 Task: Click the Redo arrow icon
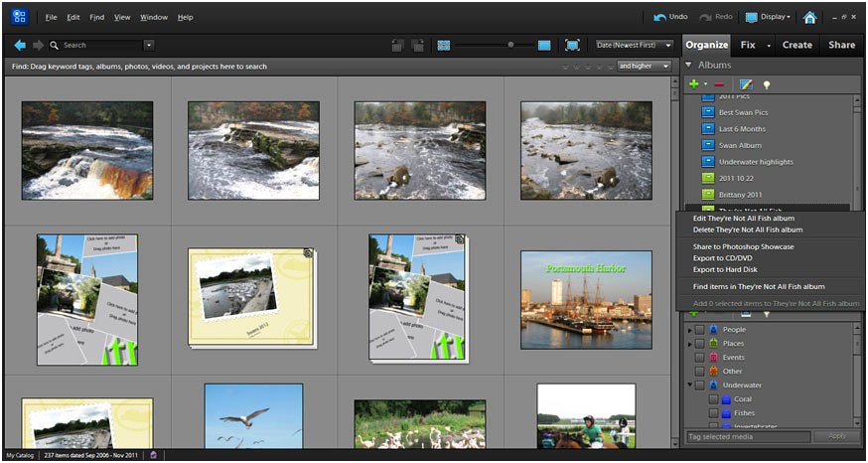(705, 17)
